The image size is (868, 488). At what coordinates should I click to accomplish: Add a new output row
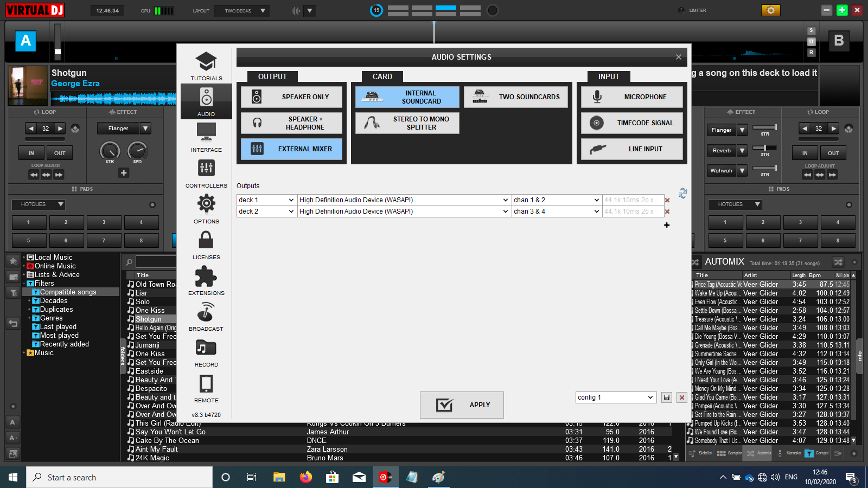pos(667,225)
